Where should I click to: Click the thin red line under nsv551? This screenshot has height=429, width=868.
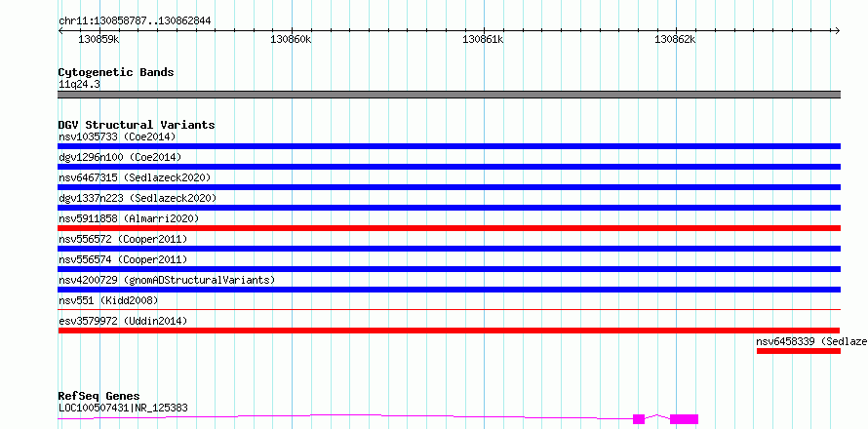pyautogui.click(x=449, y=309)
